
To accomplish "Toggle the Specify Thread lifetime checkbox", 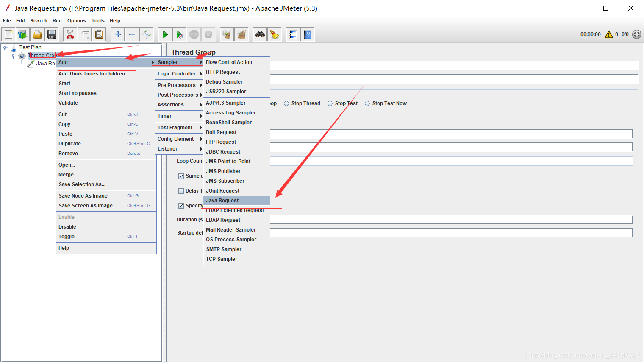I will pyautogui.click(x=181, y=206).
